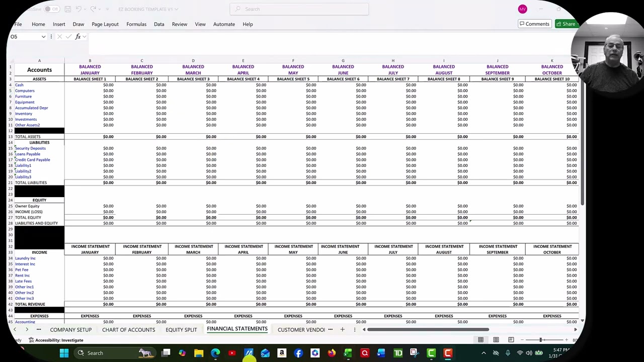Viewport: 644px width, 362px height.
Task: Click the taskbar Search box
Action: 115,353
